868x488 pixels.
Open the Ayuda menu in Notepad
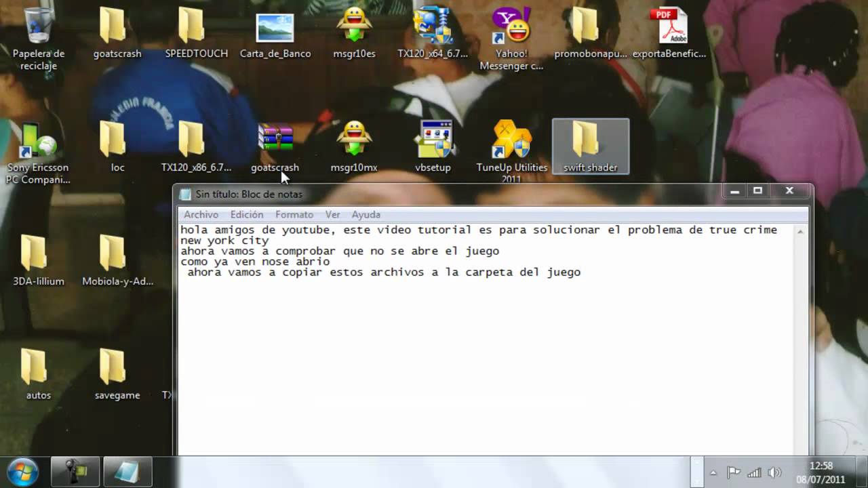tap(366, 214)
